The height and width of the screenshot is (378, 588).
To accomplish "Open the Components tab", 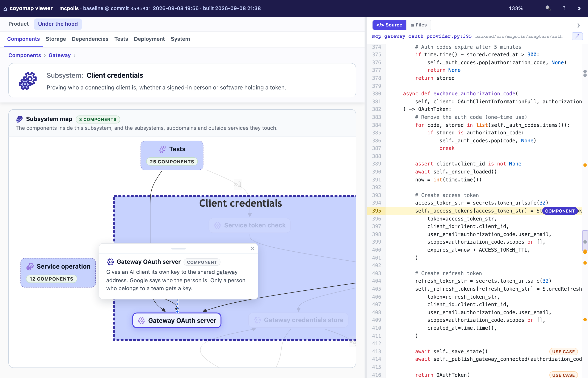I will click(23, 39).
